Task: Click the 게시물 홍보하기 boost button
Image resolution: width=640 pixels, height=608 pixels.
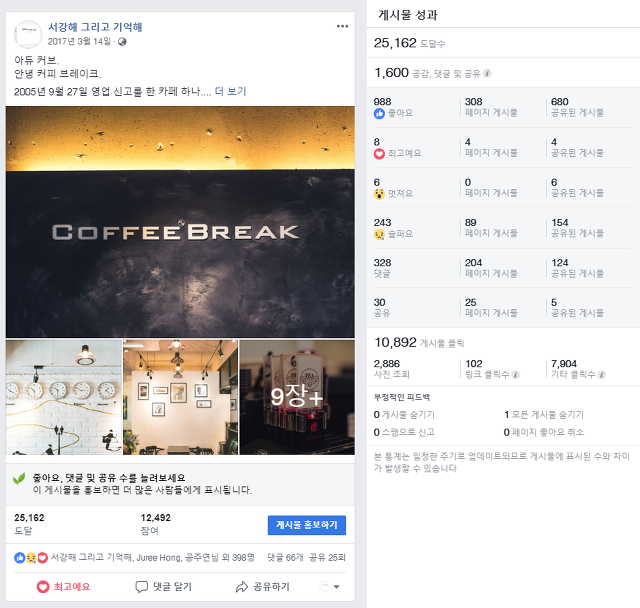Action: (x=307, y=525)
